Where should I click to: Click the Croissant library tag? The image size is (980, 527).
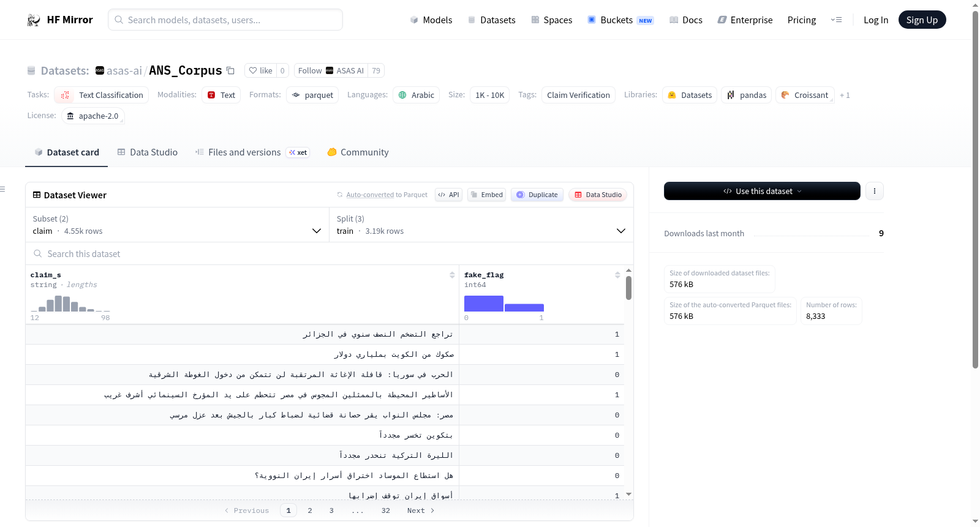(805, 95)
